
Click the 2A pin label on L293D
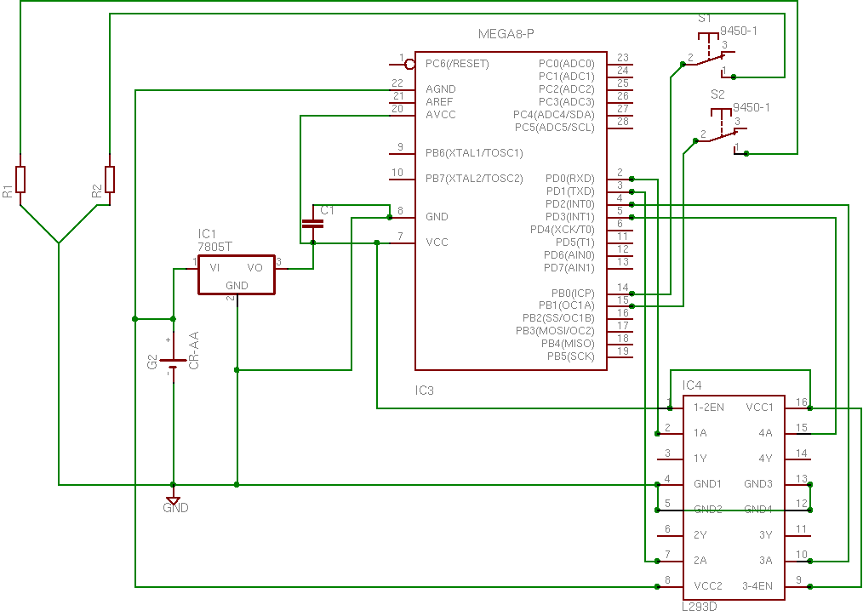click(700, 561)
